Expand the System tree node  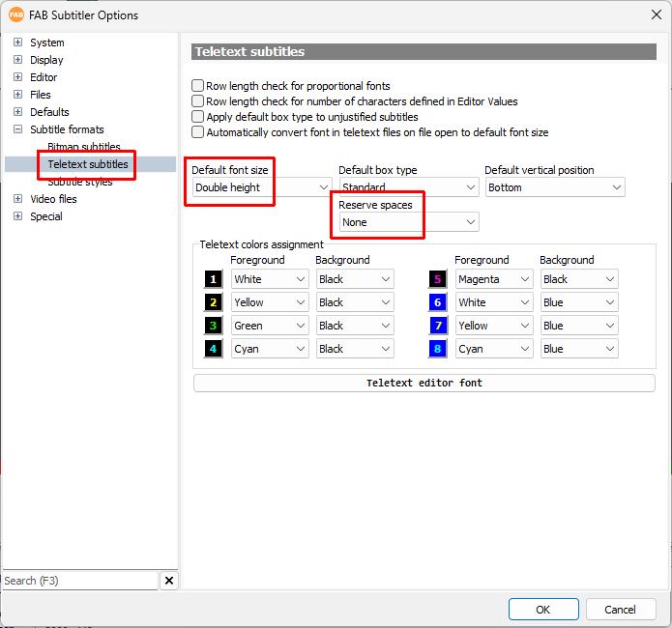tap(17, 42)
